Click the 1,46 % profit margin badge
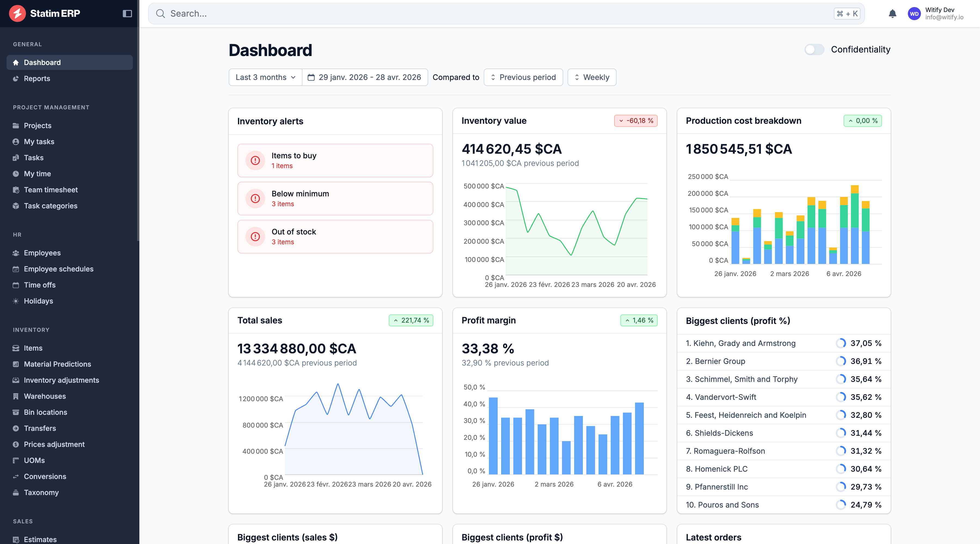This screenshot has width=980, height=544. pyautogui.click(x=639, y=320)
